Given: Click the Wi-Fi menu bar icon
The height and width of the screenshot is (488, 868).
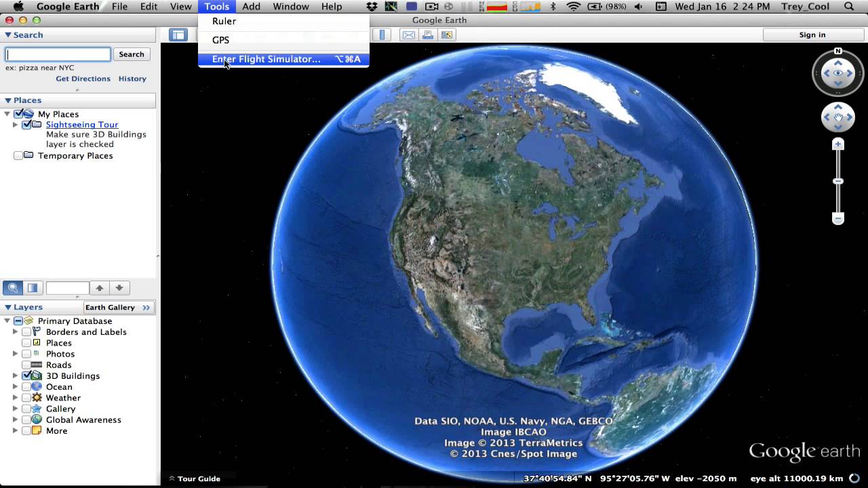Looking at the screenshot, I should [574, 7].
